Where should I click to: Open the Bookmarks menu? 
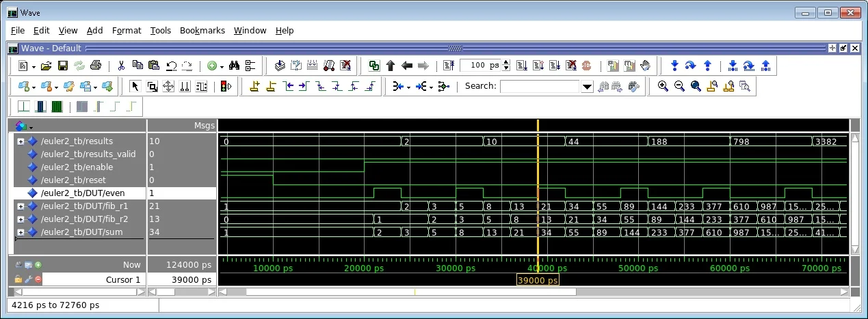coord(202,30)
